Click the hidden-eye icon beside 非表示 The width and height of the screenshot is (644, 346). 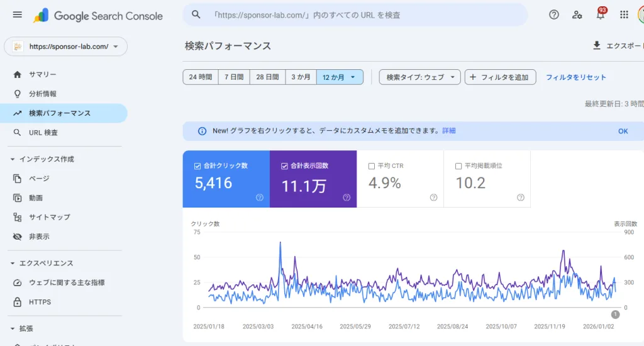[x=17, y=237]
